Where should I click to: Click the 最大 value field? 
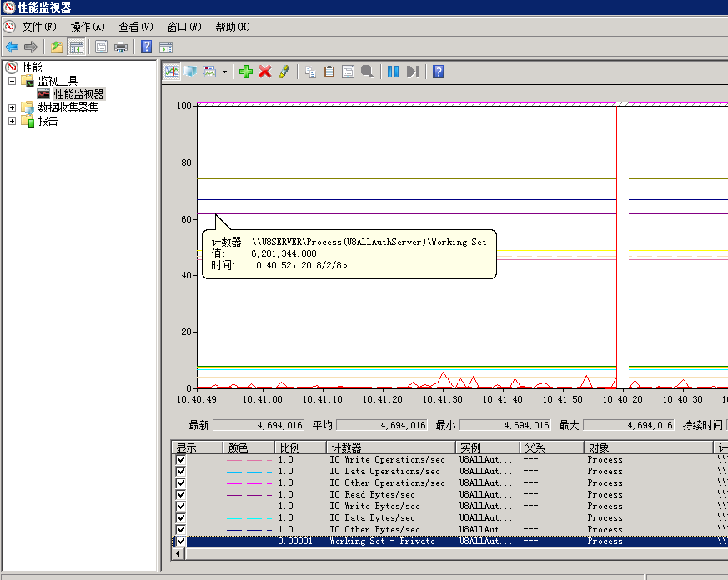pyautogui.click(x=629, y=425)
